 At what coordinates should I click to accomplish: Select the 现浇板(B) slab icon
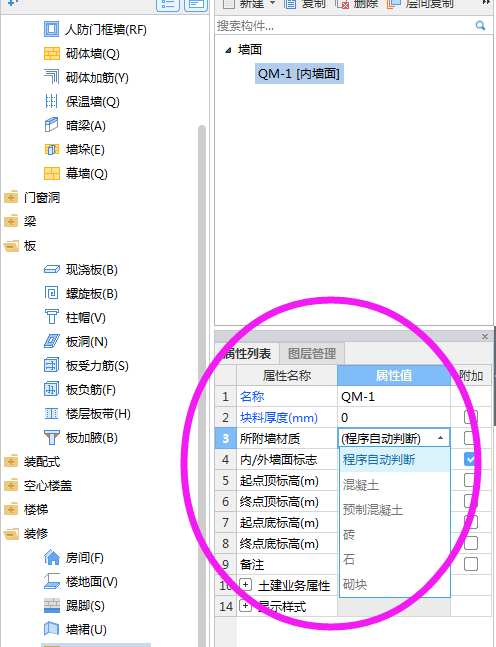pyautogui.click(x=52, y=270)
